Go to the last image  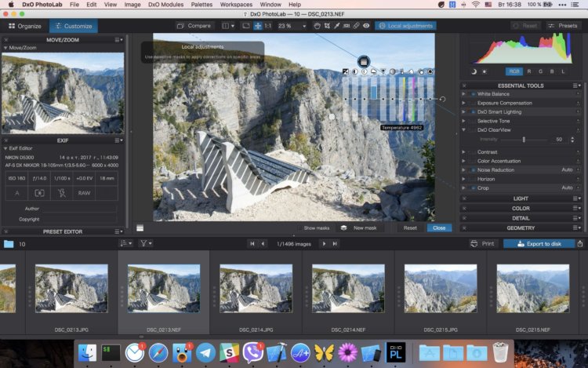(x=335, y=243)
